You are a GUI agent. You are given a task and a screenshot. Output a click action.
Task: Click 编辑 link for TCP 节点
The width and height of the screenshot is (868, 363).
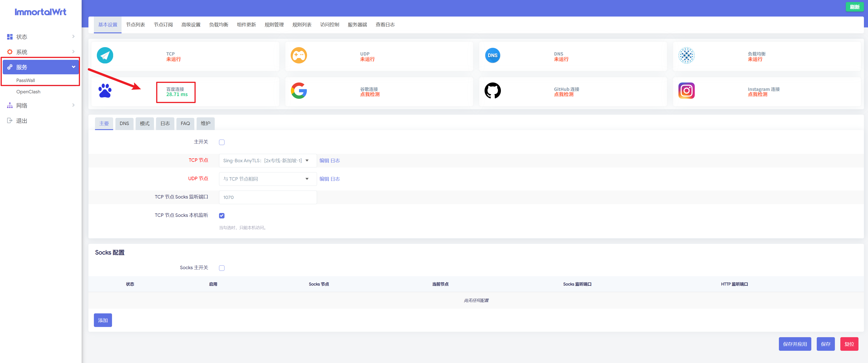coord(324,161)
